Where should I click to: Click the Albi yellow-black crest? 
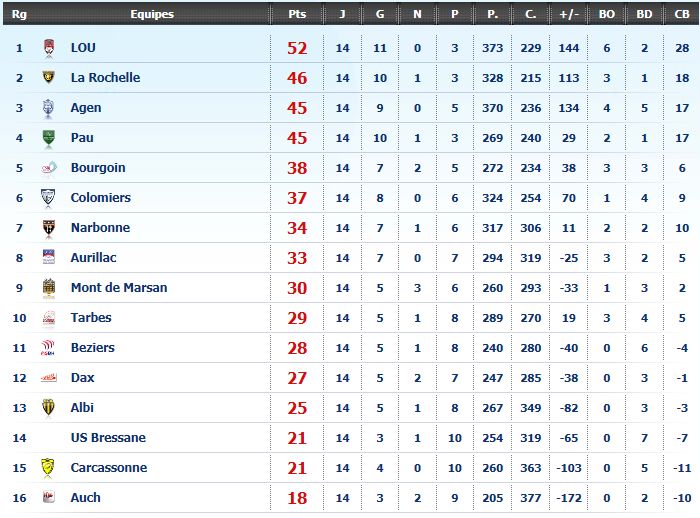[48, 407]
